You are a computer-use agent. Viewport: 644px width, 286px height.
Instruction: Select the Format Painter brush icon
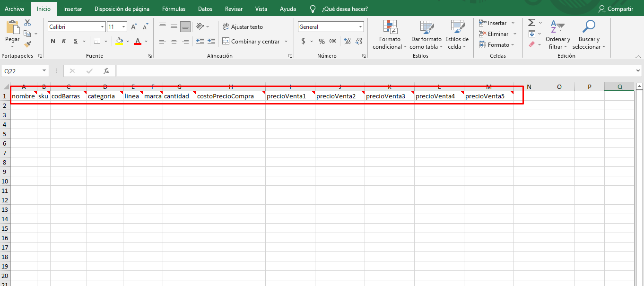tap(27, 44)
